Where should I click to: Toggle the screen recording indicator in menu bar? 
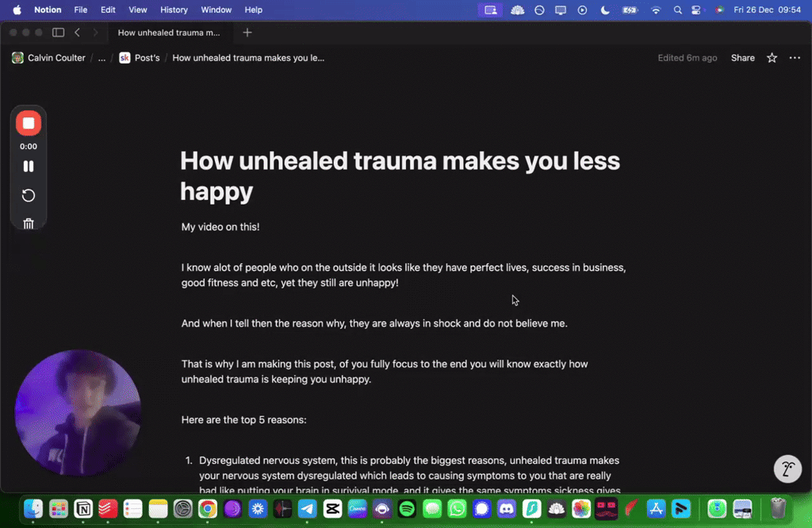tap(490, 10)
